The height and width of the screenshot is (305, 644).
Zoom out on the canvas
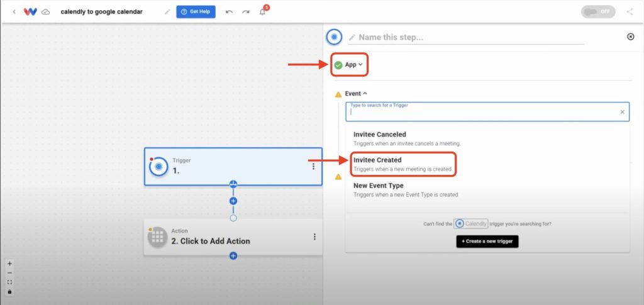(10, 273)
